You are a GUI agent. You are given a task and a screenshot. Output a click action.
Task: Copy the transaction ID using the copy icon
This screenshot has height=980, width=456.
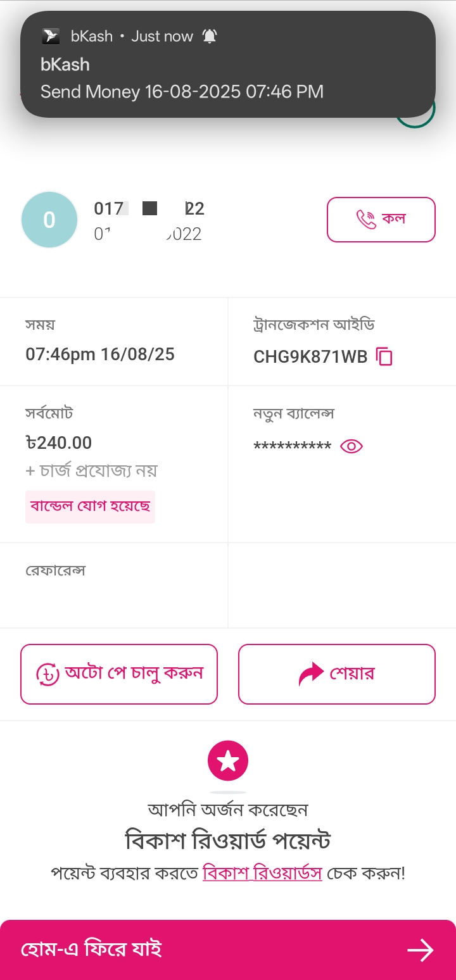(x=384, y=356)
